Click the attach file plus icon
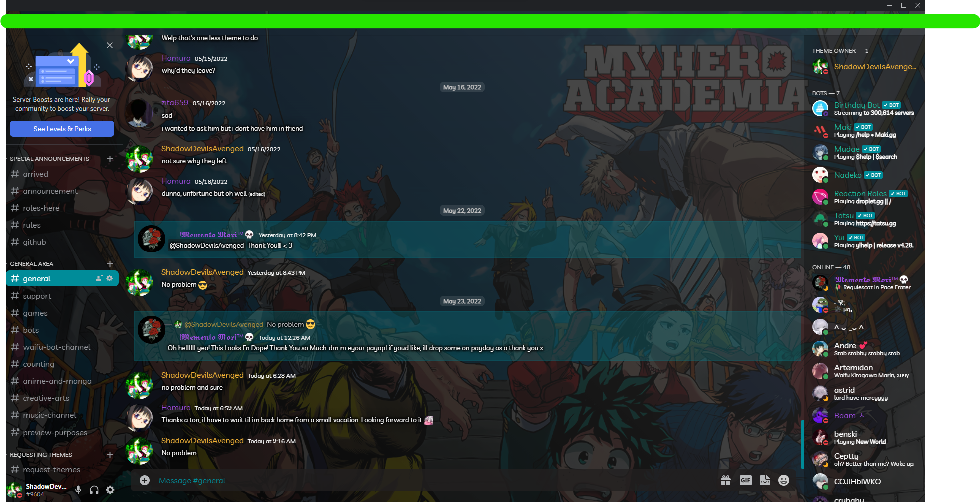 [x=145, y=480]
